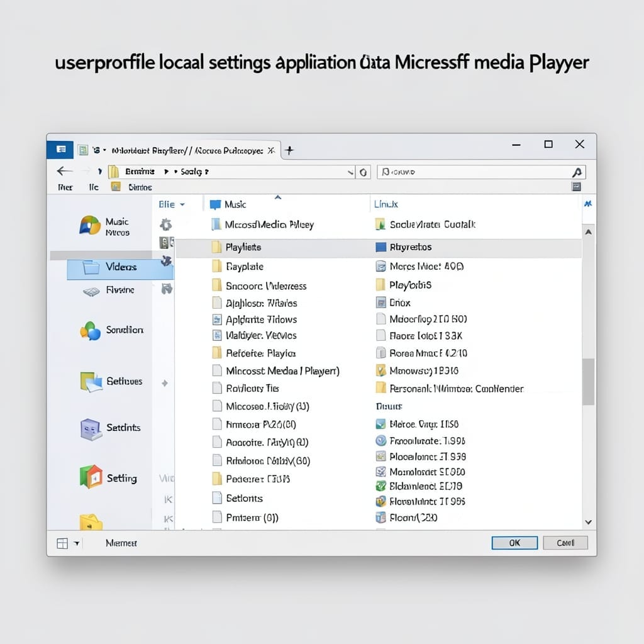The width and height of the screenshot is (644, 644).
Task: Open view layout dropdown arrow in bottom bar
Action: [76, 543]
